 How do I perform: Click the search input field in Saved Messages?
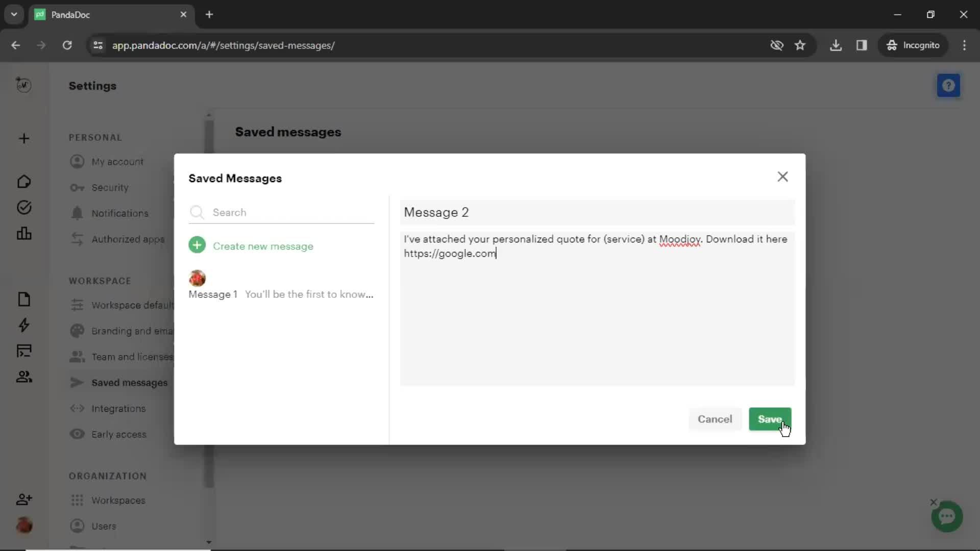(x=282, y=212)
